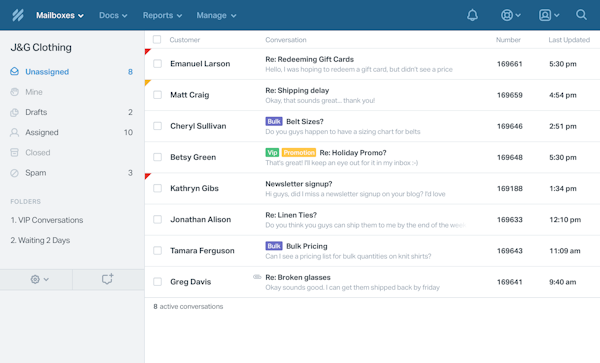Click the J&G Clothing mailbox title
The height and width of the screenshot is (363, 600).
(41, 47)
